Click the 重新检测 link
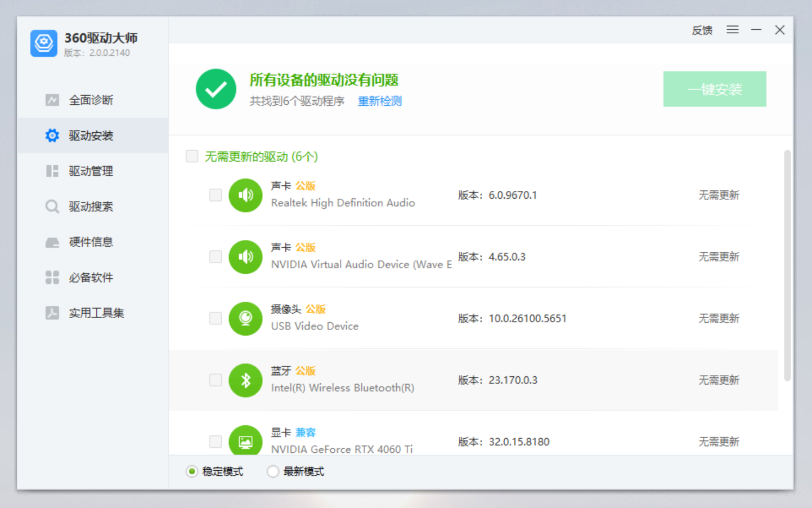Image resolution: width=812 pixels, height=508 pixels. point(380,101)
